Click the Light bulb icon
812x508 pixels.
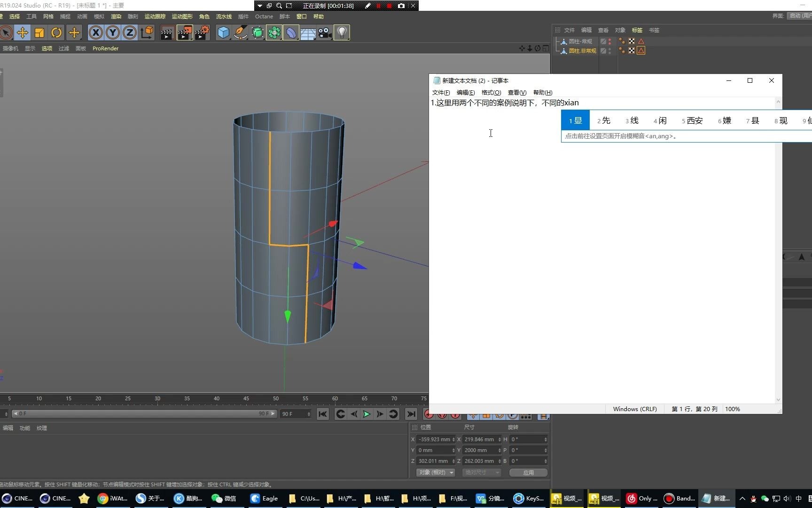[x=342, y=32]
